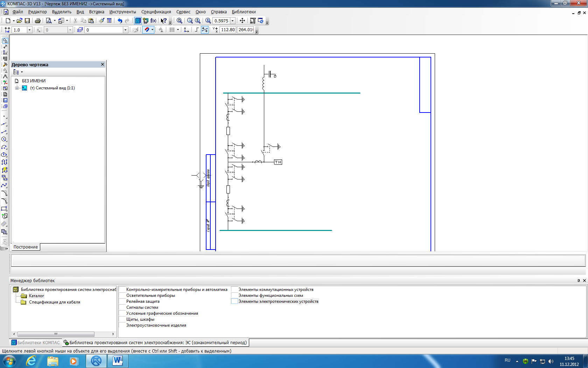Viewport: 588px width, 368px height.
Task: Undo the last action
Action: tap(120, 21)
